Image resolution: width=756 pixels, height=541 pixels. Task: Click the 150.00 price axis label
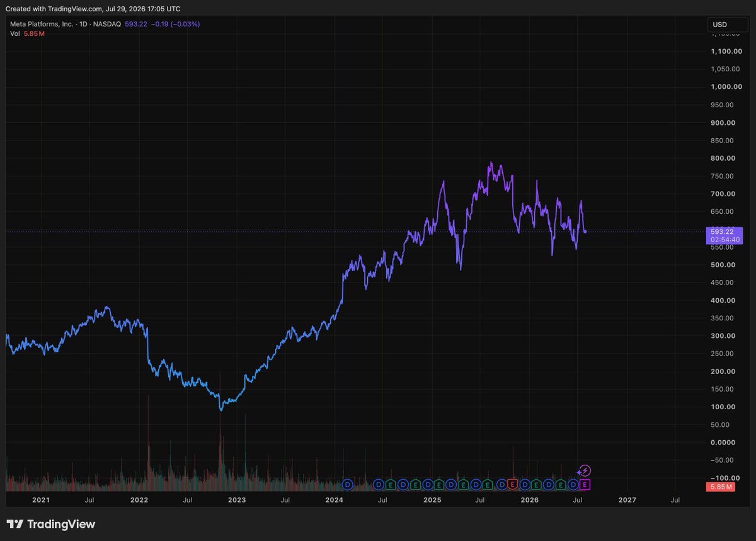point(723,389)
